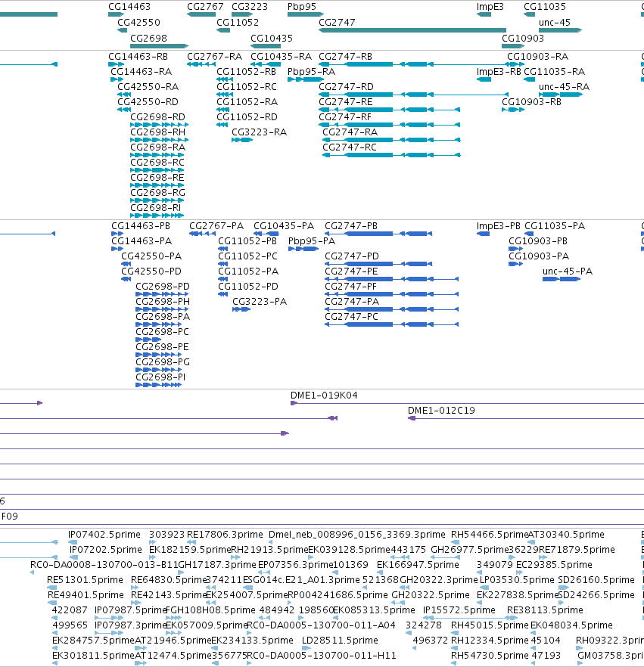Click transcript CG10903-RB
The image size is (644, 667).
pyautogui.click(x=531, y=102)
